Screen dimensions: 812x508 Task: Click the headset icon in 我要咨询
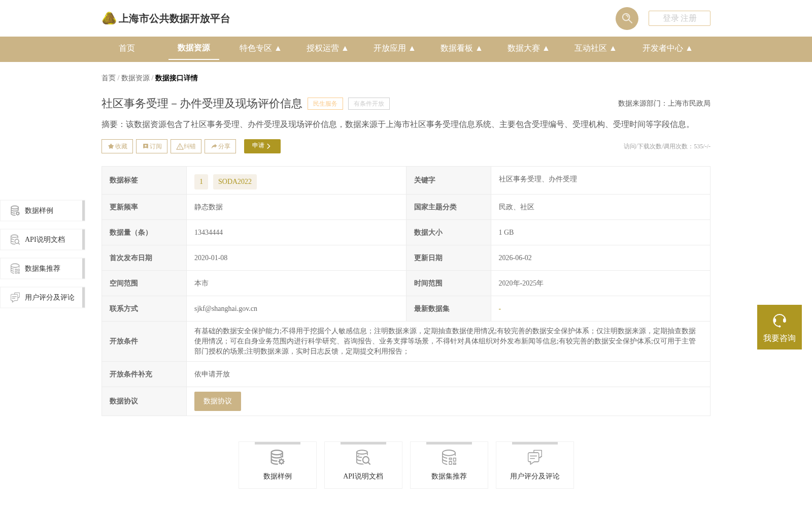point(780,321)
